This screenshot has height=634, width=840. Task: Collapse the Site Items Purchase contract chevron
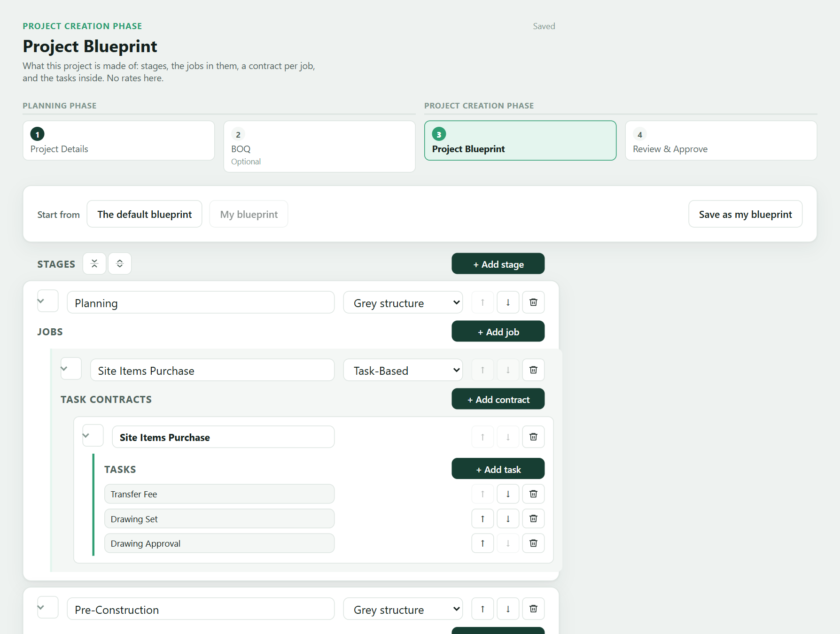coord(93,435)
